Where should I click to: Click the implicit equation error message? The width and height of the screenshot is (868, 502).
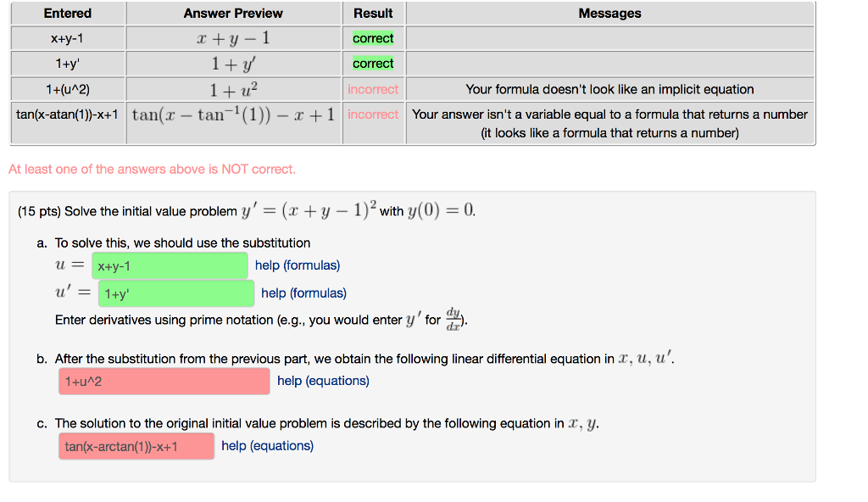tap(609, 89)
